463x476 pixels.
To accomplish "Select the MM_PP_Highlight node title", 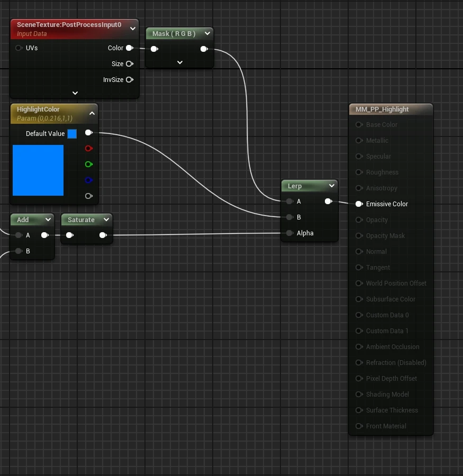I will 382,109.
